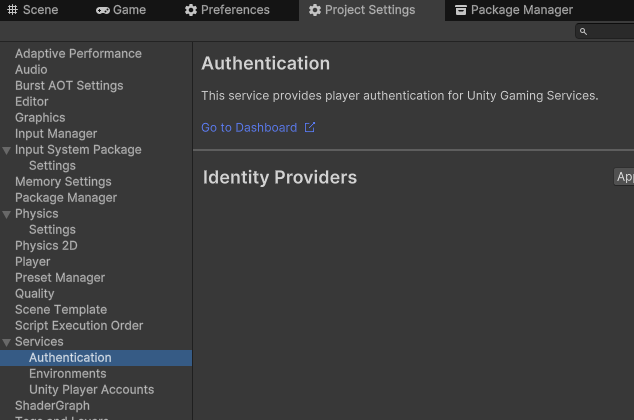Click the Scene tab grid icon

click(x=13, y=10)
